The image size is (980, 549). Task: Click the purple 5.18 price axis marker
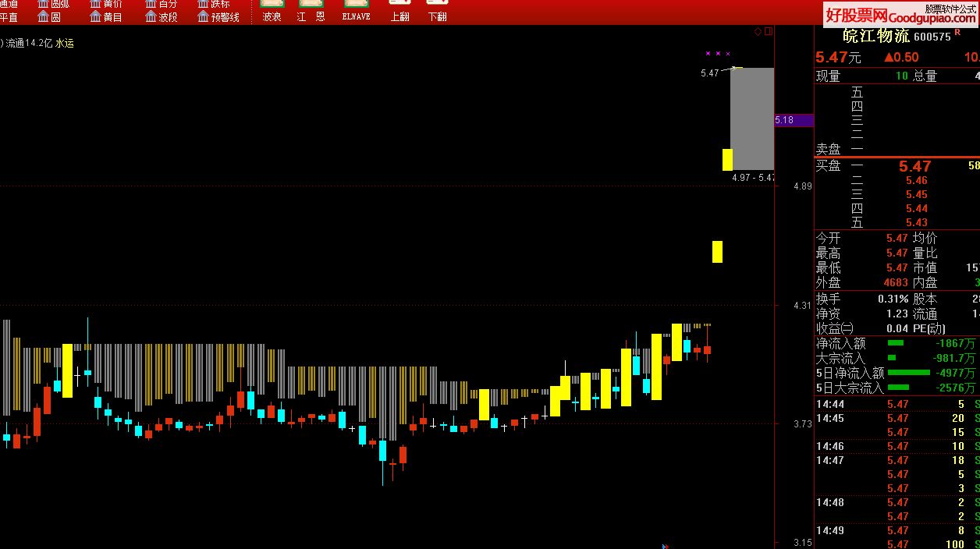[794, 120]
